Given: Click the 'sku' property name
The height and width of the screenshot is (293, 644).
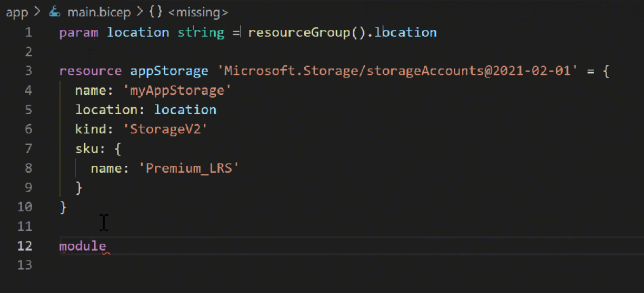Looking at the screenshot, I should coord(86,148).
